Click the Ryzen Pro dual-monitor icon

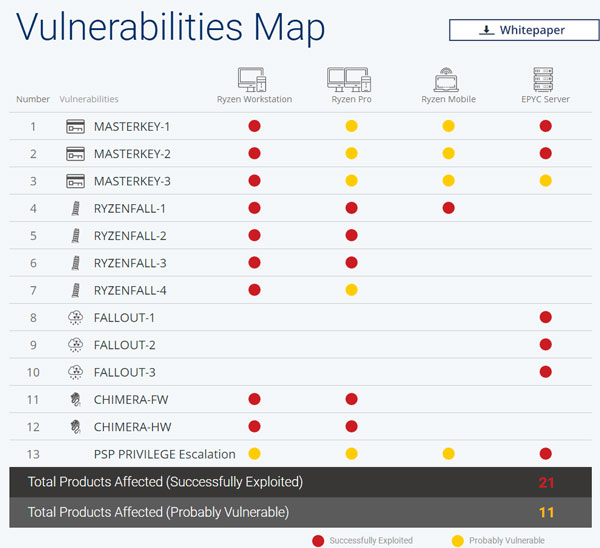coord(349,79)
